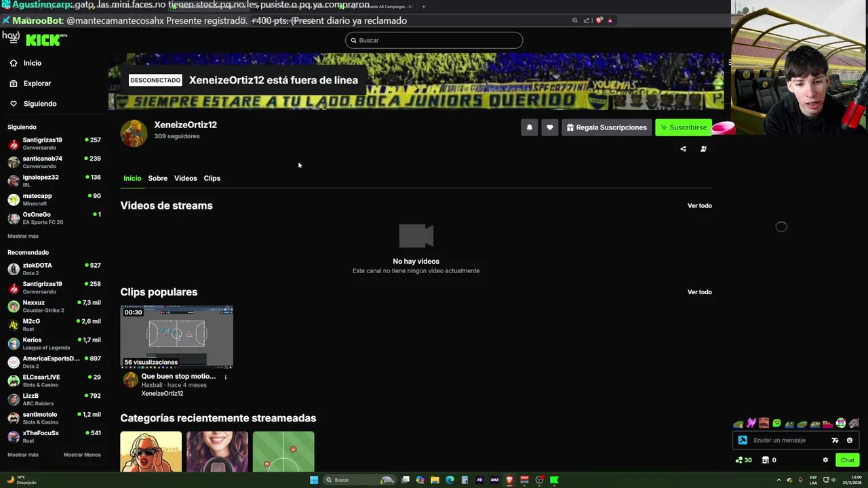The width and height of the screenshot is (868, 488).
Task: Open Kerios recommended channel
Action: [54, 344]
